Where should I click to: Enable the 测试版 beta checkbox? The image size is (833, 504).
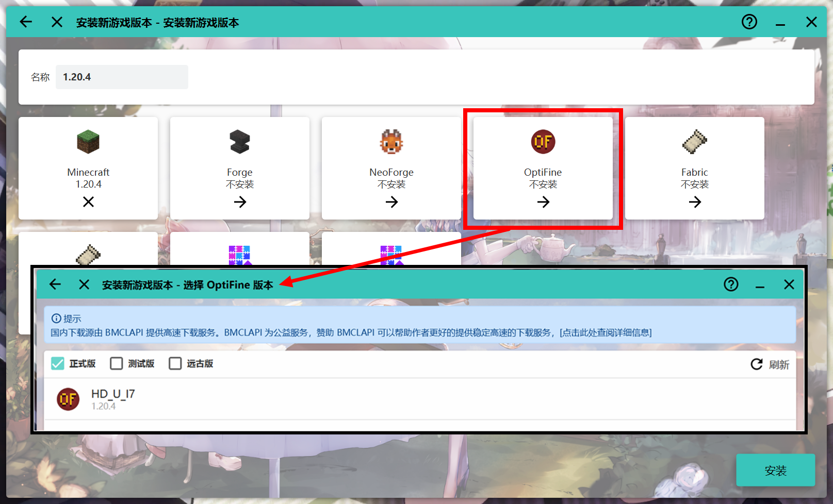pos(117,363)
